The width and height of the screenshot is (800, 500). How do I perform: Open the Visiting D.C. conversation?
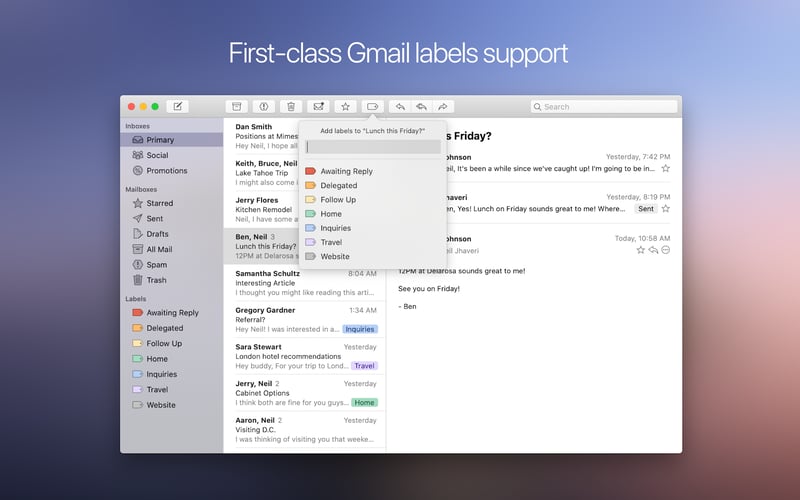point(305,430)
